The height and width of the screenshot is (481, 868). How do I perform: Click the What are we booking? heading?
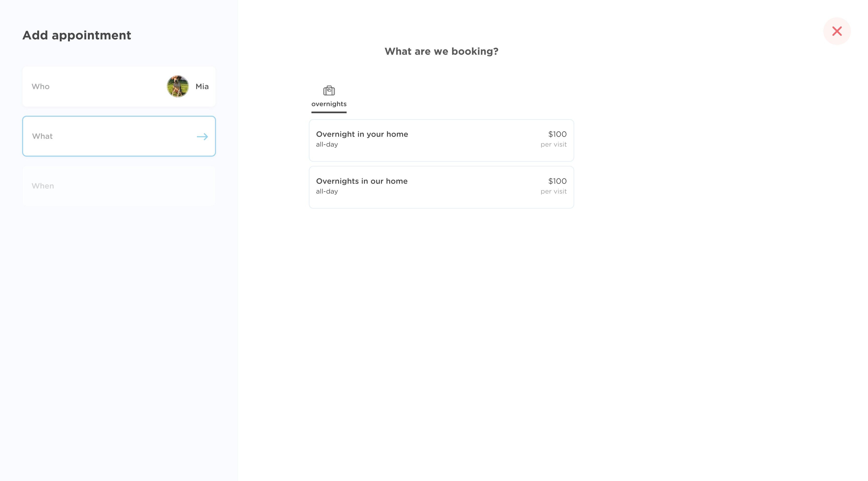click(441, 51)
